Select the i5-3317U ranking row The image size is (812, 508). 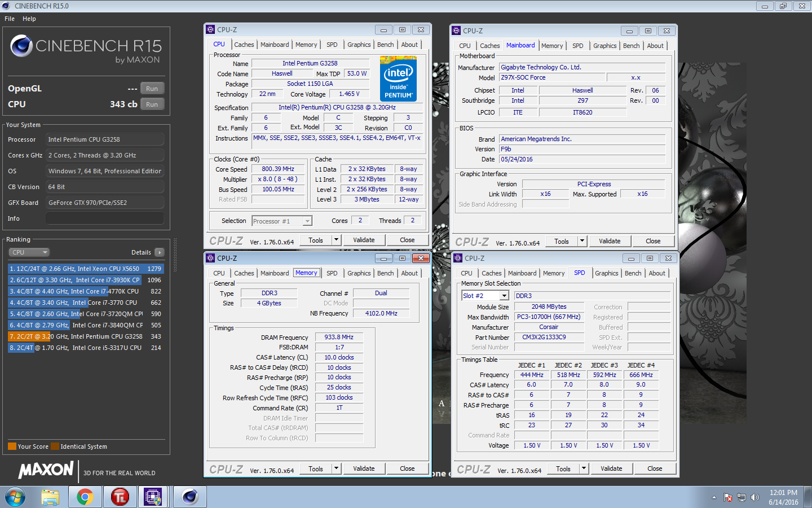tap(86, 348)
